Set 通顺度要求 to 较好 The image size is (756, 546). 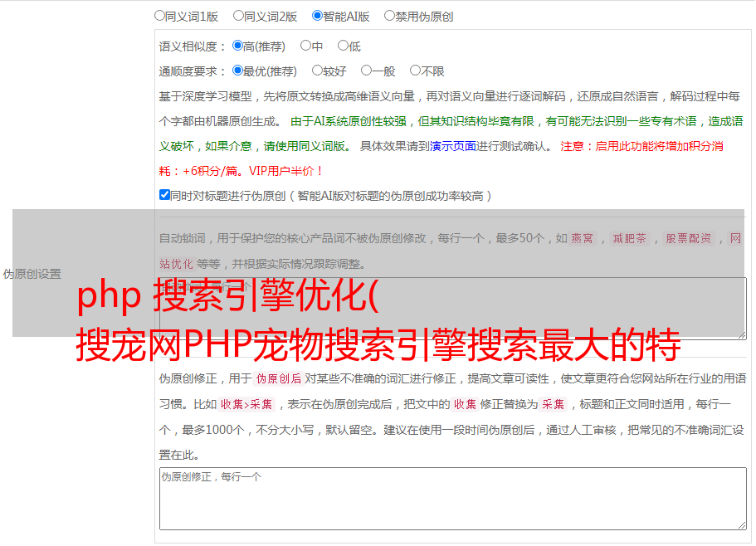tap(317, 71)
